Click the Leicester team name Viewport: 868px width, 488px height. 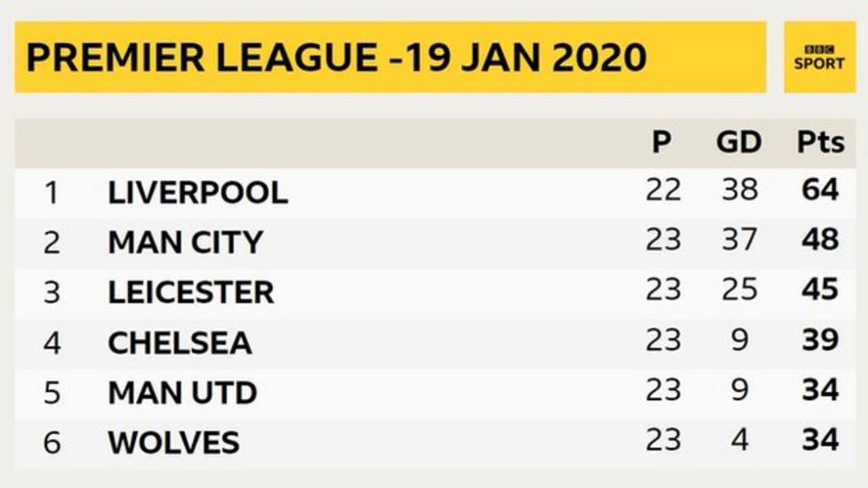(191, 292)
